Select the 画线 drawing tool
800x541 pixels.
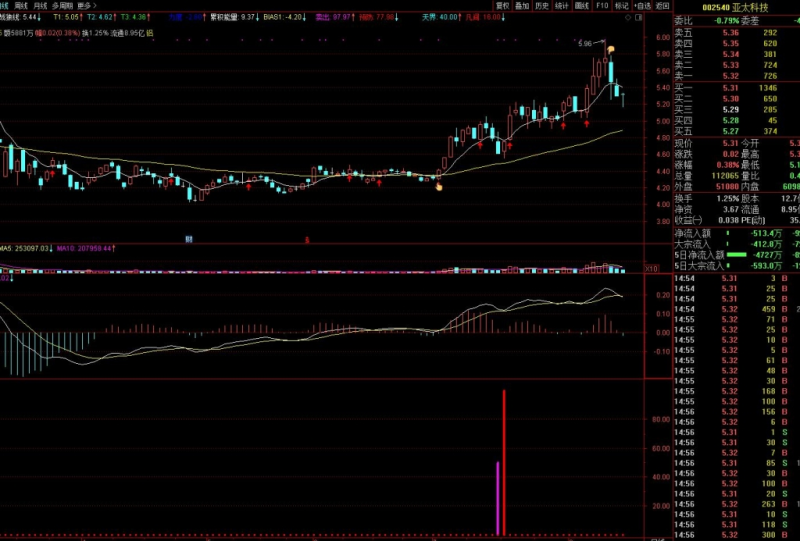click(x=581, y=5)
